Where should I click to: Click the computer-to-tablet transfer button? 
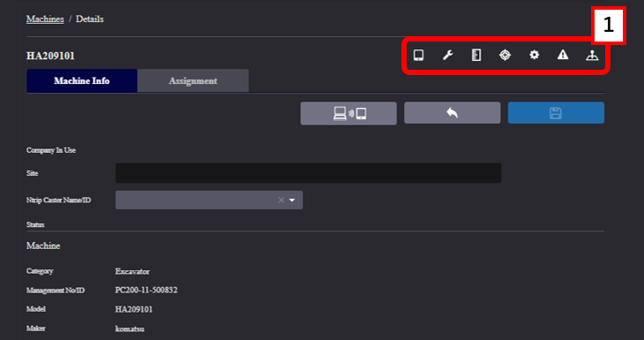348,113
